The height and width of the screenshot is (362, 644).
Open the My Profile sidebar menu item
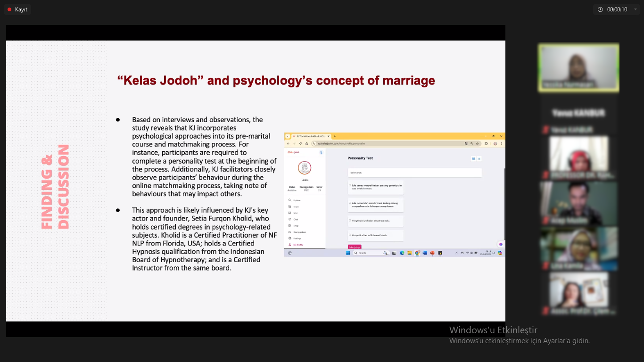coord(296,245)
